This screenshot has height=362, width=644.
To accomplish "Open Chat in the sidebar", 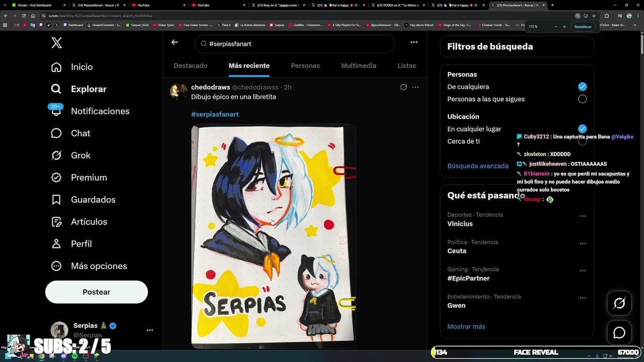I will 70,133.
